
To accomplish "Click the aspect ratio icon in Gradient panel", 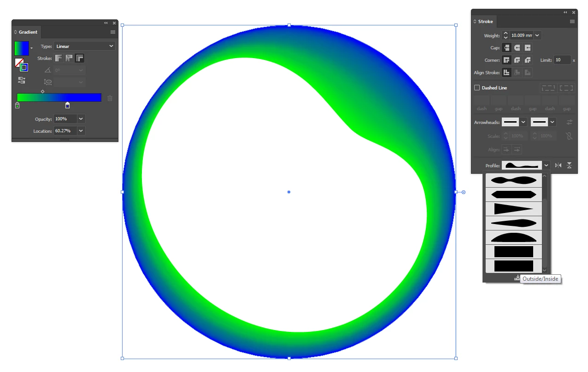I will point(47,82).
